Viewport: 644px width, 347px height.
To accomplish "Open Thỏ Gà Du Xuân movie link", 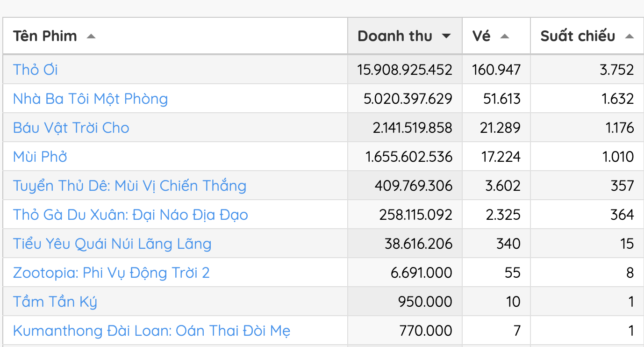I will pos(130,215).
